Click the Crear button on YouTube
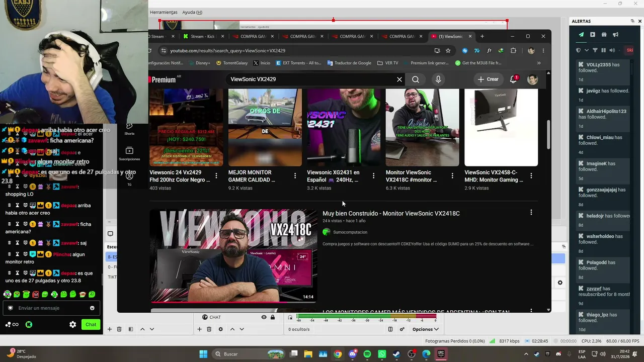The width and height of the screenshot is (644, 362). (488, 79)
